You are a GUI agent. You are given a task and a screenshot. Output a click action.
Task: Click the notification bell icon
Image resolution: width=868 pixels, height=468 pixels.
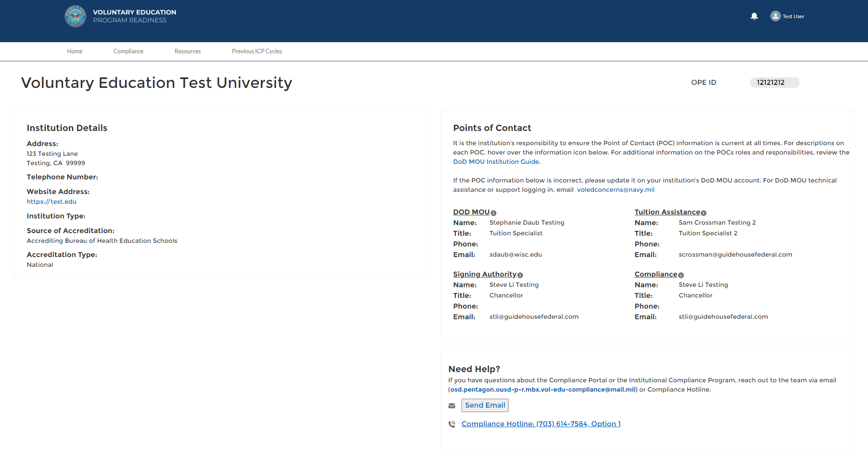(754, 16)
